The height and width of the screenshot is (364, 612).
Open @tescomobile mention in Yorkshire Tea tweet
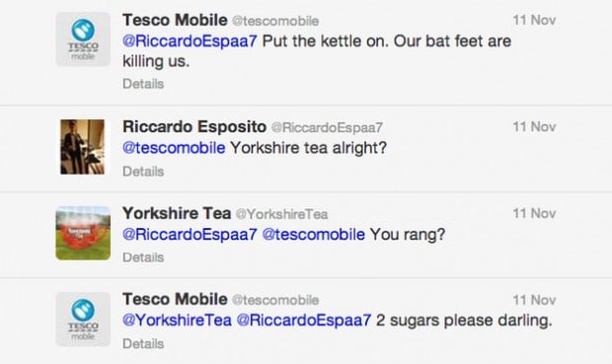point(314,235)
